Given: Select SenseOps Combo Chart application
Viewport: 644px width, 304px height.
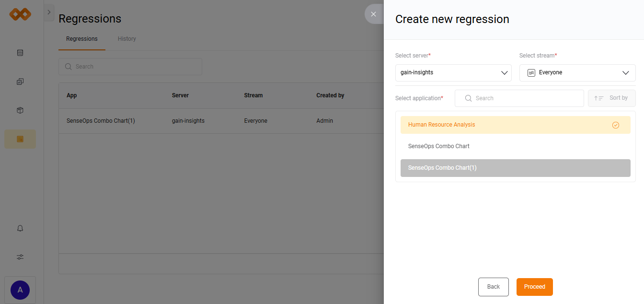Looking at the screenshot, I should click(x=515, y=146).
